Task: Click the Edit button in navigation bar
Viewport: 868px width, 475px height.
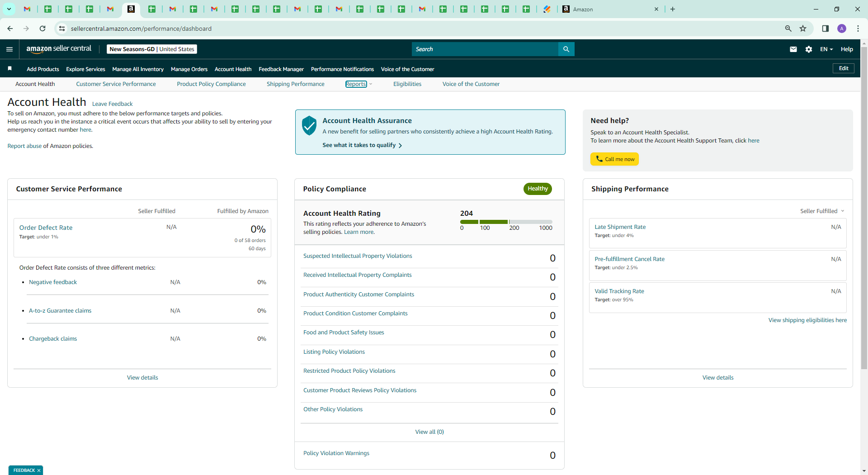Action: tap(844, 68)
